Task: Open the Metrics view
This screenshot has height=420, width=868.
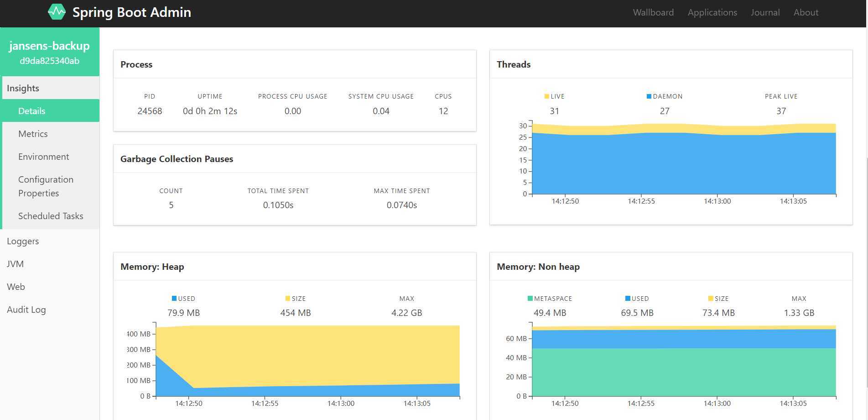Action: 51,134
